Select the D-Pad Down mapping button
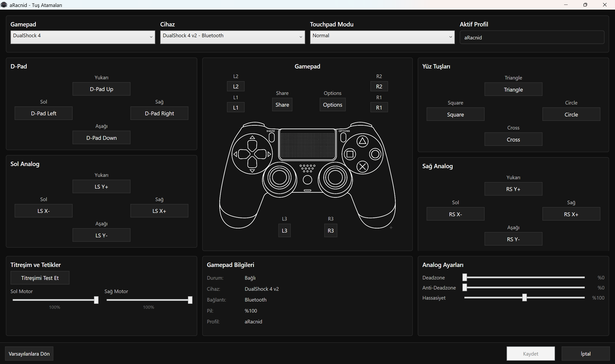The width and height of the screenshot is (615, 364). (x=101, y=138)
